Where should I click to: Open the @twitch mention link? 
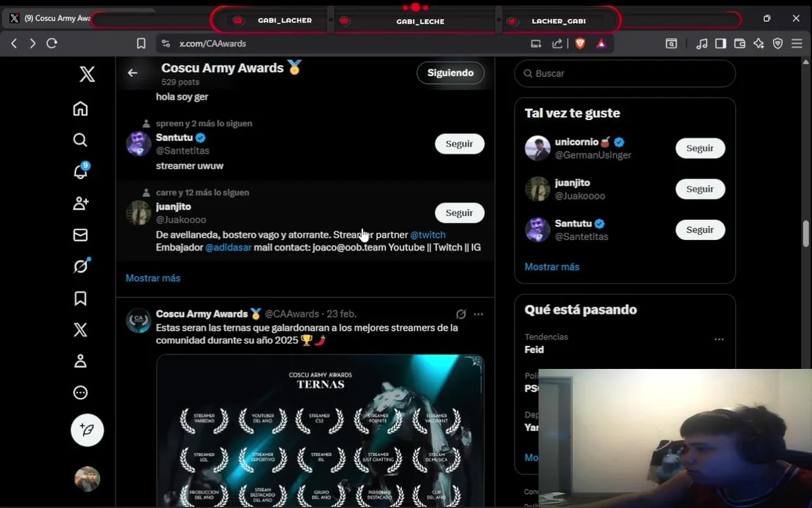point(428,235)
